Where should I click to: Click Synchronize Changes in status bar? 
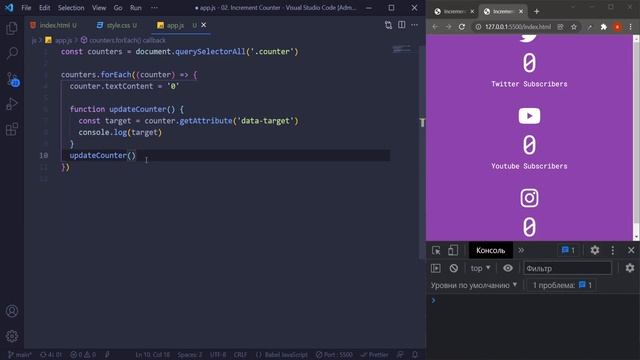click(51, 355)
